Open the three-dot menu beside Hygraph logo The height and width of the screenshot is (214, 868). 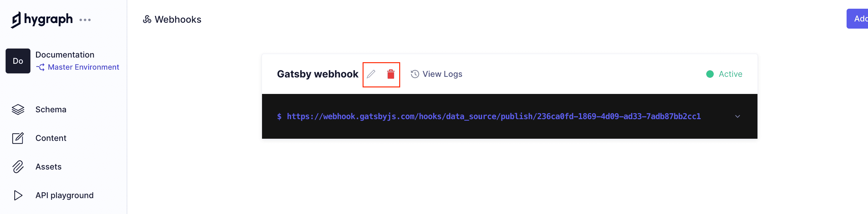pos(85,20)
